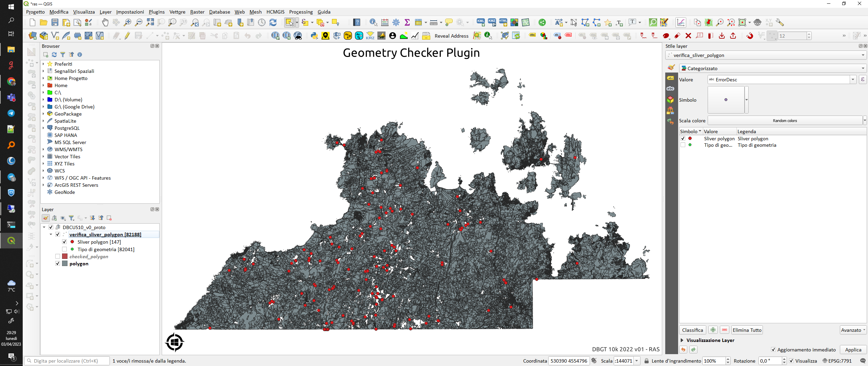Image resolution: width=868 pixels, height=366 pixels.
Task: Open the Python console icon
Action: pyautogui.click(x=314, y=36)
